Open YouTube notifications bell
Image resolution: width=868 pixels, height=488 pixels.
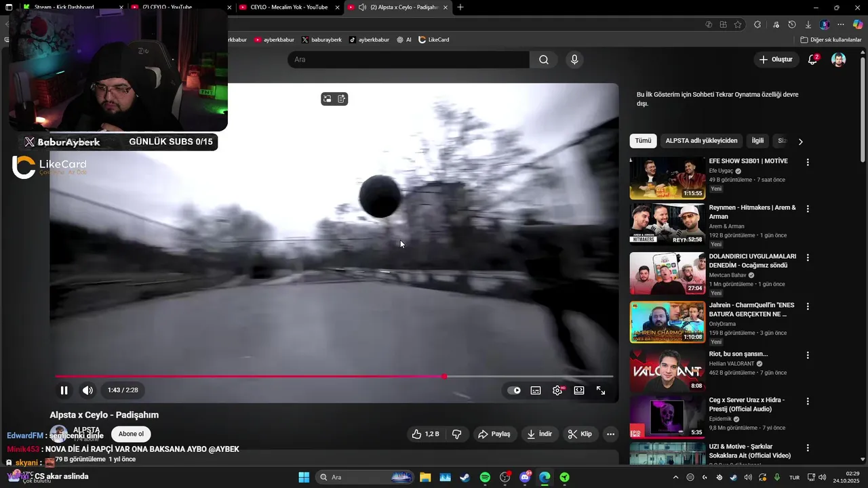click(812, 60)
